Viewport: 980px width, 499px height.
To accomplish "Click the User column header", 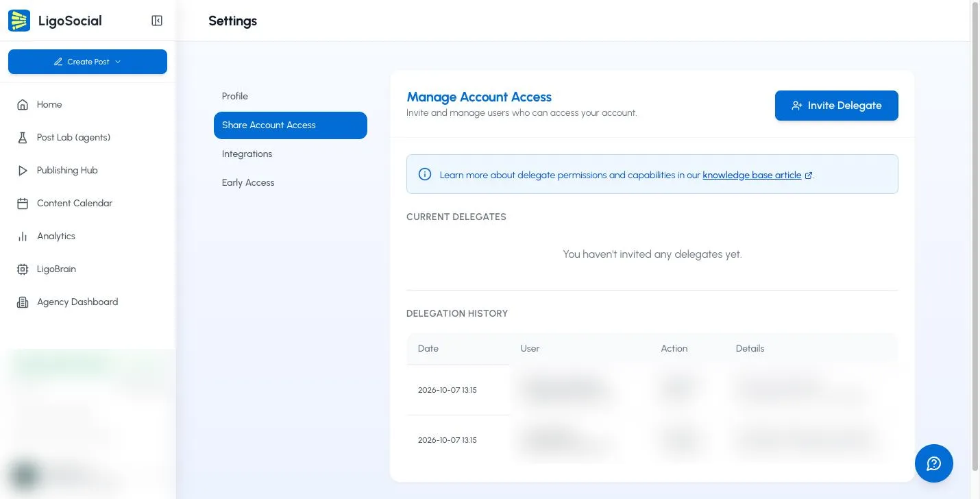I will pyautogui.click(x=530, y=349).
